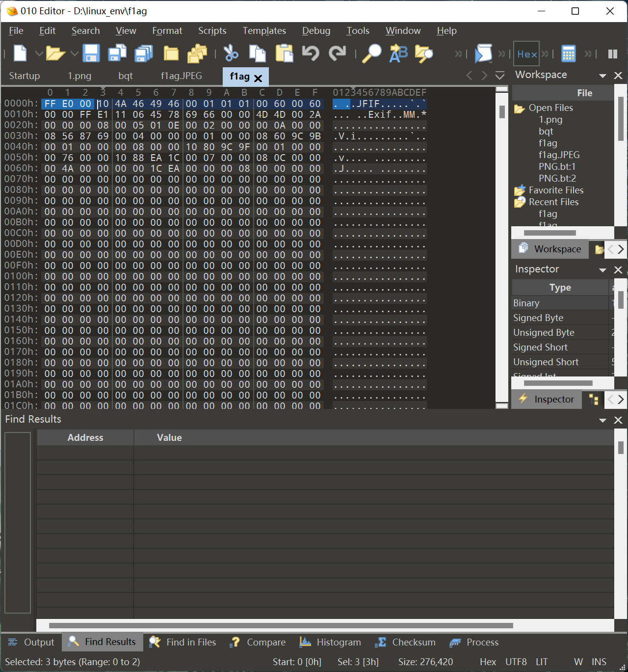
Task: Open Inspector panel options dropdown
Action: pyautogui.click(x=602, y=270)
